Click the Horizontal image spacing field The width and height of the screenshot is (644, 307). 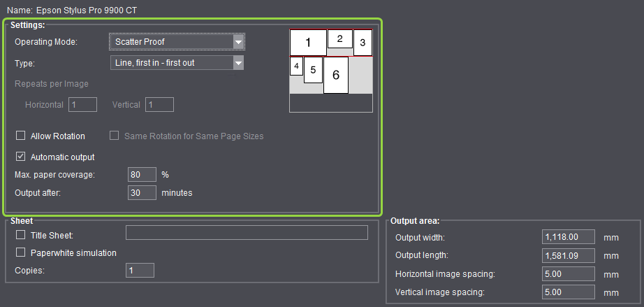tap(568, 274)
